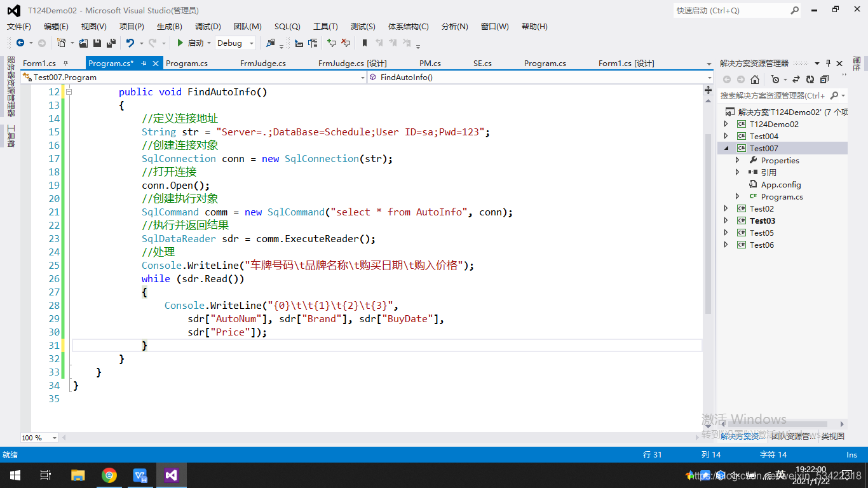This screenshot has height=488, width=868.
Task: Open the 类视图 panel tab
Action: click(x=832, y=436)
